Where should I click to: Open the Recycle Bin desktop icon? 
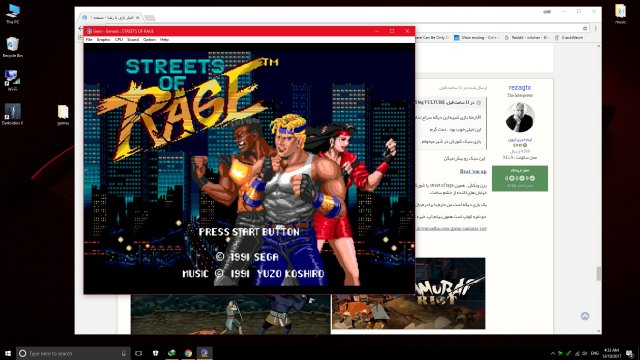pyautogui.click(x=13, y=47)
